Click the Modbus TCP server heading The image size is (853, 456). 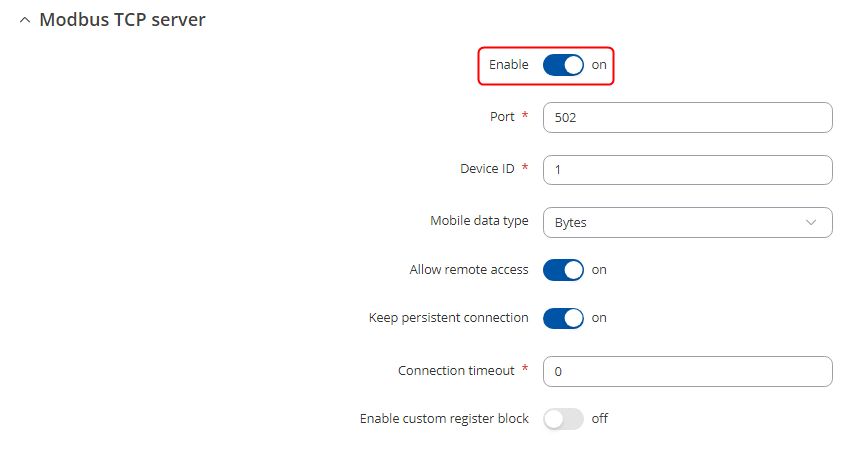(x=122, y=20)
